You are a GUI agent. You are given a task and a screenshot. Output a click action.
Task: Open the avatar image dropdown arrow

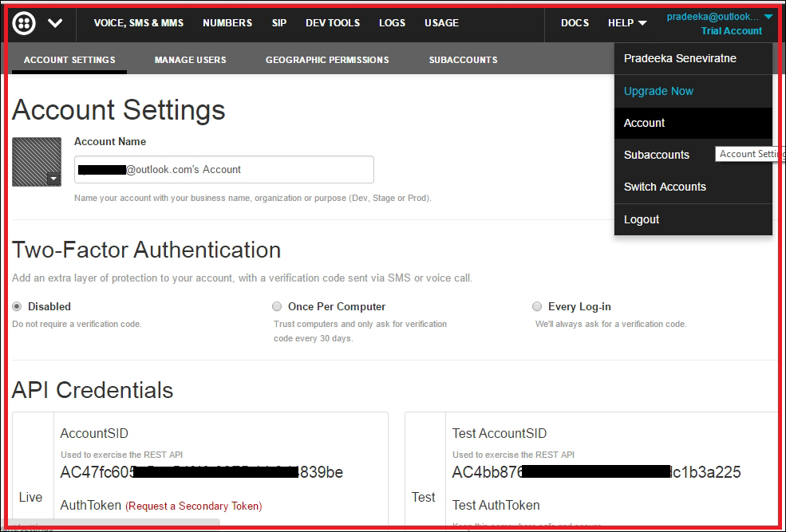53,179
